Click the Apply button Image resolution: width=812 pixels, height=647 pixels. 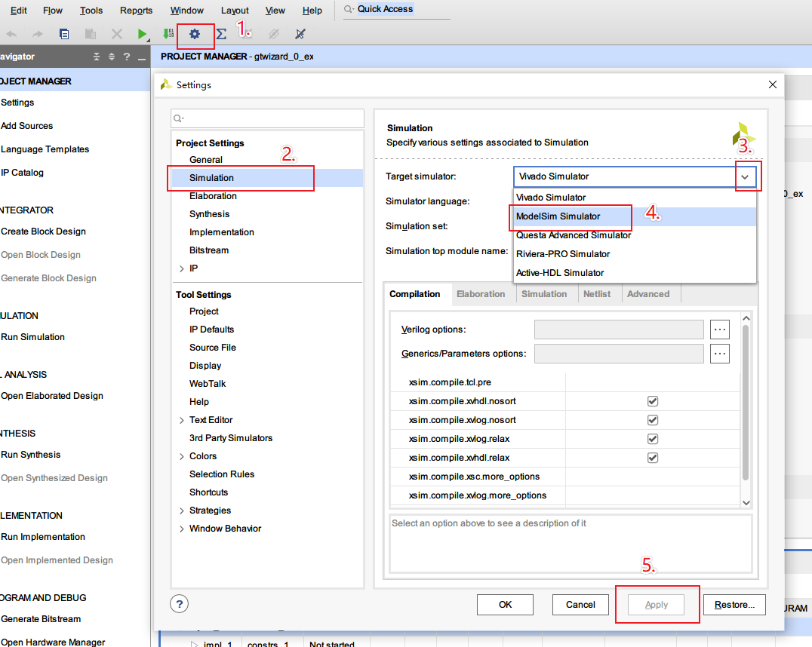656,605
